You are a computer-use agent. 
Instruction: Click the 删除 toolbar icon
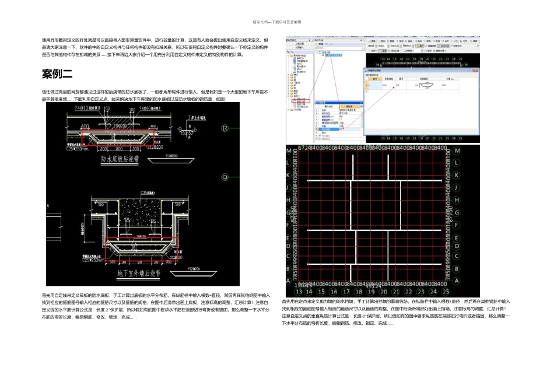click(x=372, y=41)
